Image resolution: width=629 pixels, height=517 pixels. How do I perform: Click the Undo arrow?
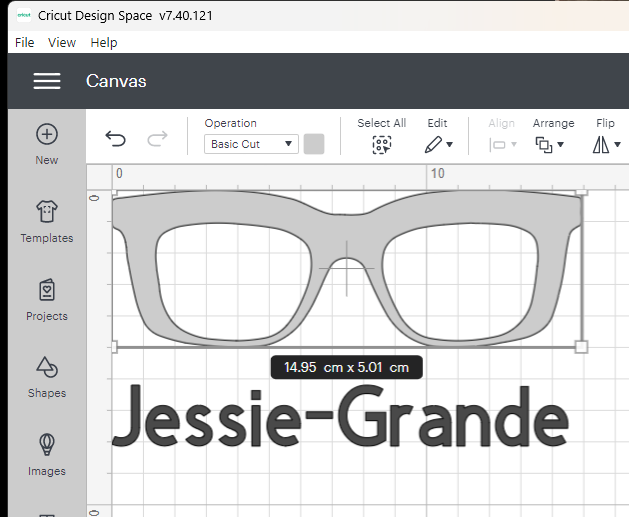[x=116, y=140]
